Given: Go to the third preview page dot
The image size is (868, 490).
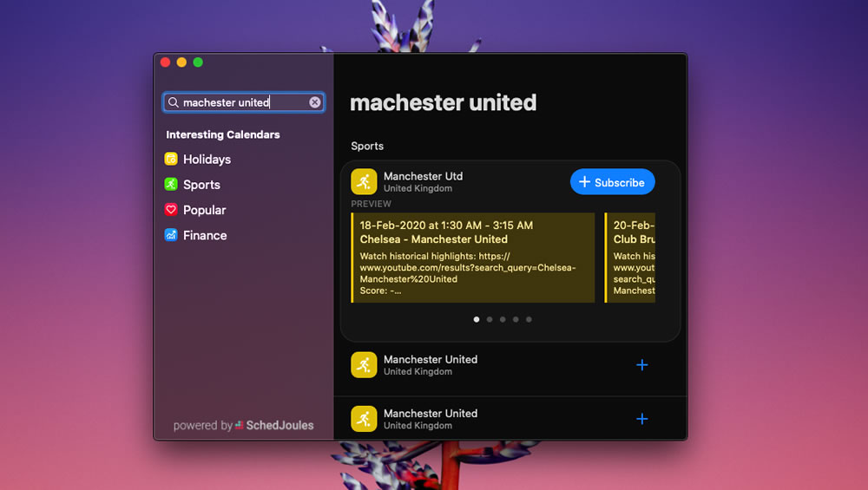Looking at the screenshot, I should (x=503, y=319).
